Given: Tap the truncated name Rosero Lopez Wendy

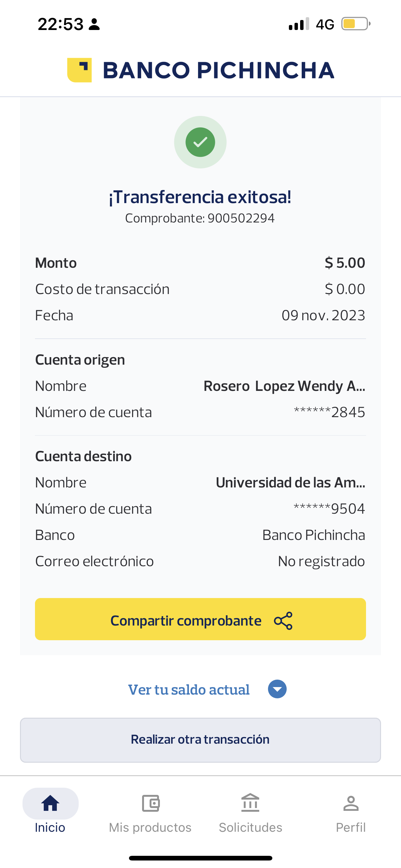Looking at the screenshot, I should coord(284,386).
